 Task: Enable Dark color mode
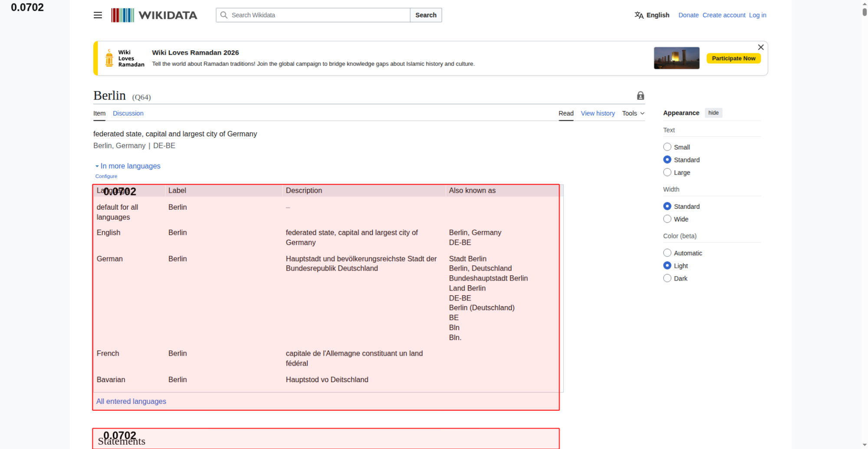point(667,278)
